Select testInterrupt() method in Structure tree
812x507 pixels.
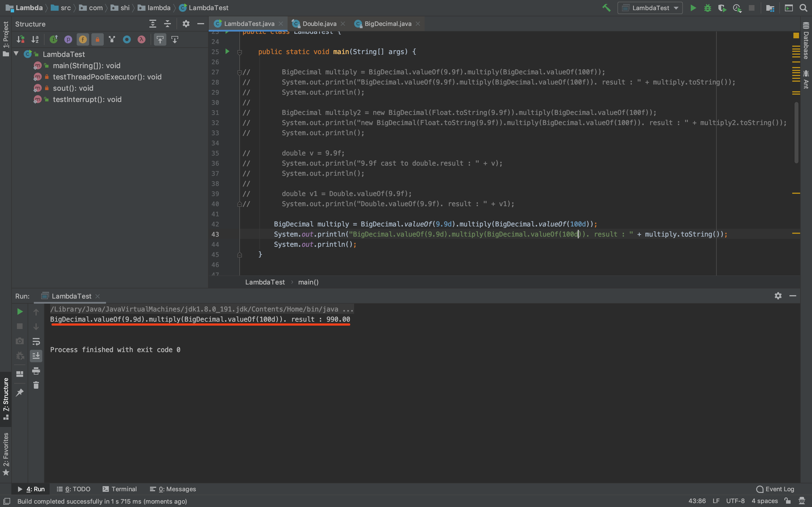click(x=87, y=99)
